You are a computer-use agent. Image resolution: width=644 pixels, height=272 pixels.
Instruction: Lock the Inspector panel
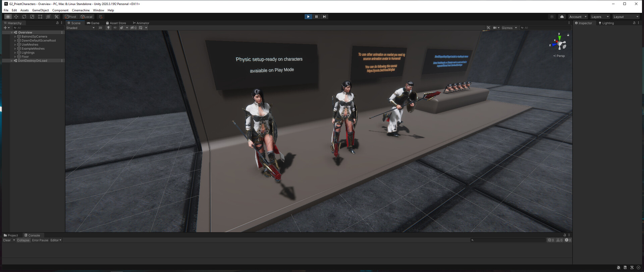(634, 23)
